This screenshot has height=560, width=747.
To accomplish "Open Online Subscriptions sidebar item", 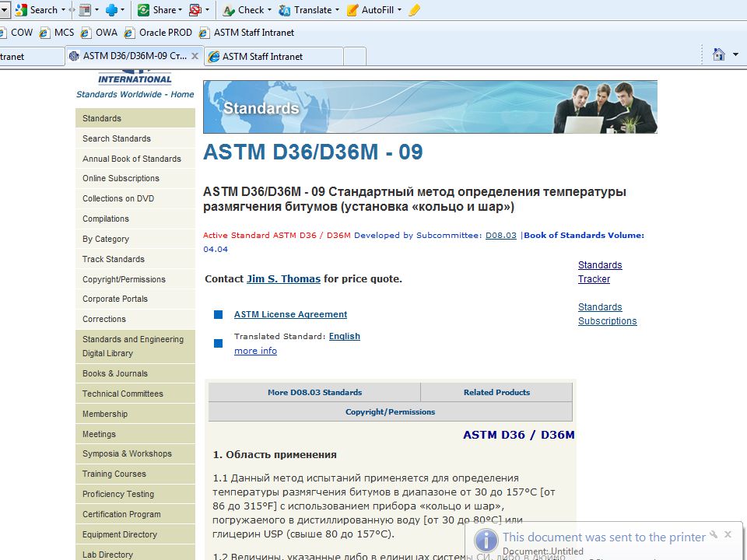I will tap(135, 178).
